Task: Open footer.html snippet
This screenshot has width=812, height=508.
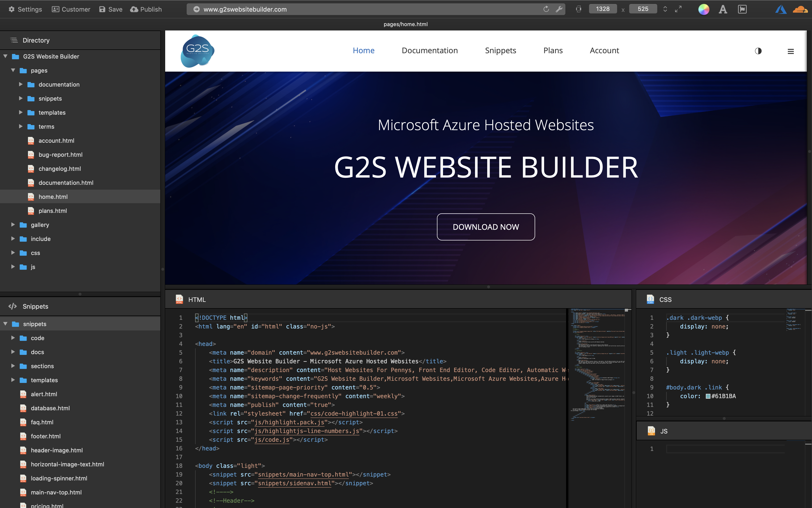Action: (x=46, y=436)
